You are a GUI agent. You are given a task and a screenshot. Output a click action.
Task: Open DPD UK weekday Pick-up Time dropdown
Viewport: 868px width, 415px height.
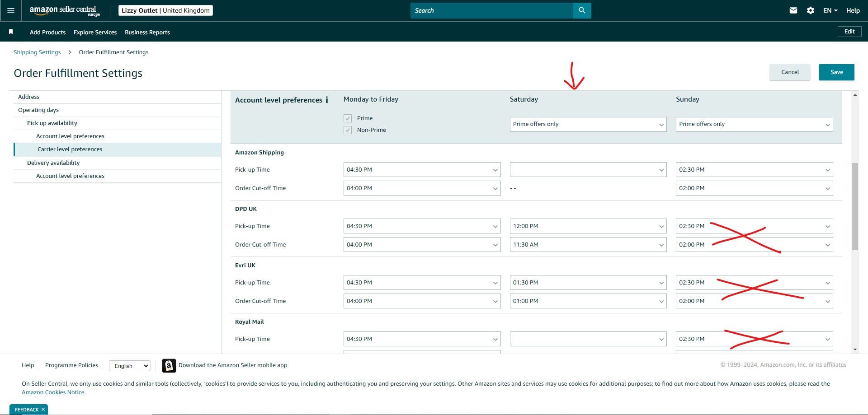tap(422, 226)
